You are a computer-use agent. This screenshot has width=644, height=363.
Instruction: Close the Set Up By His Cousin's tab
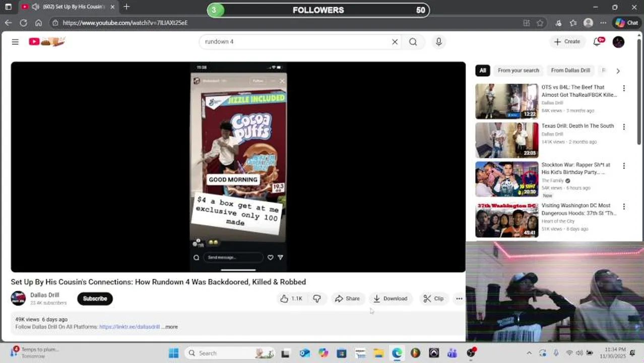pyautogui.click(x=112, y=7)
